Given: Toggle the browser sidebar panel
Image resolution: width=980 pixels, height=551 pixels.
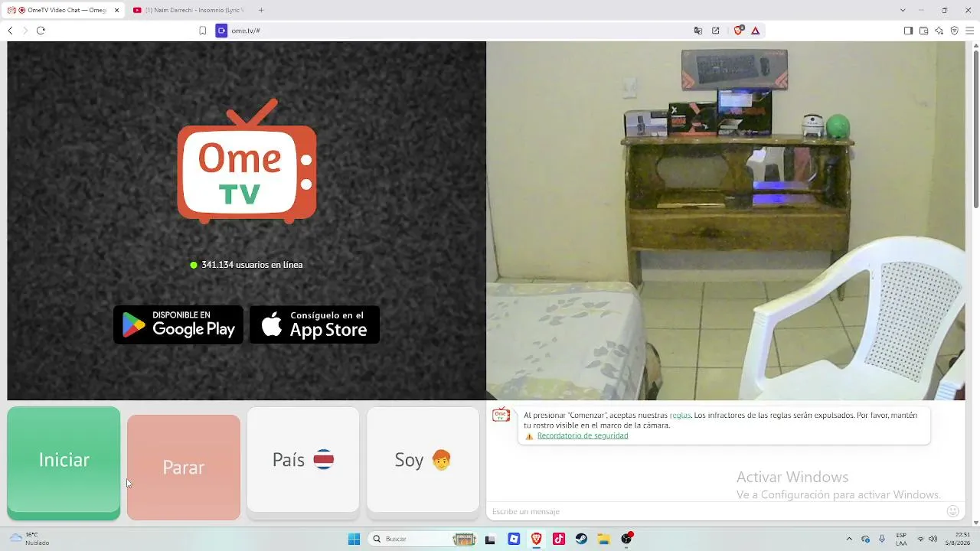Looking at the screenshot, I should tap(908, 31).
